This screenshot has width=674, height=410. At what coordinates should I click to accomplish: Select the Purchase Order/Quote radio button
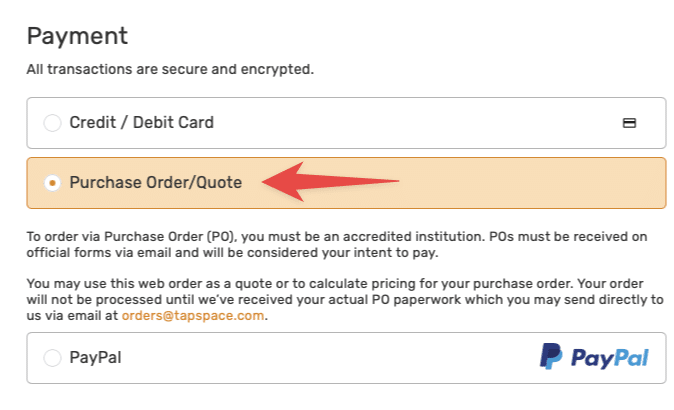pyautogui.click(x=52, y=183)
